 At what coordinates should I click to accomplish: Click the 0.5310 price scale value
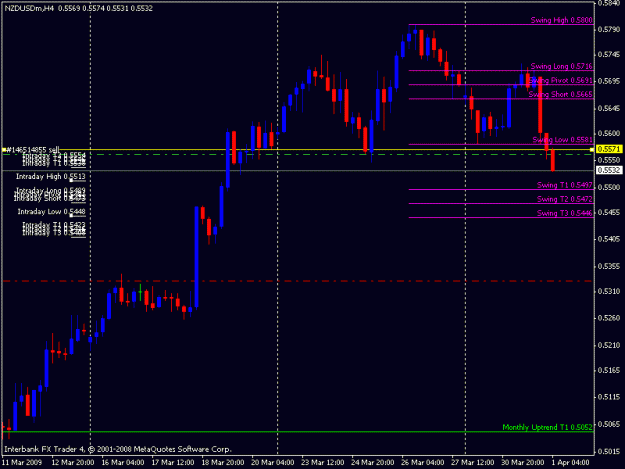click(609, 291)
